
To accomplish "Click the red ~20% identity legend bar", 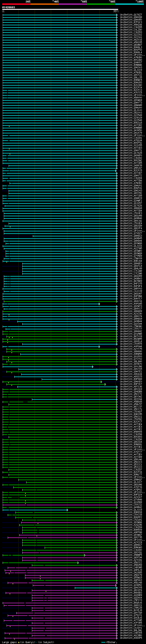I will point(16,4).
